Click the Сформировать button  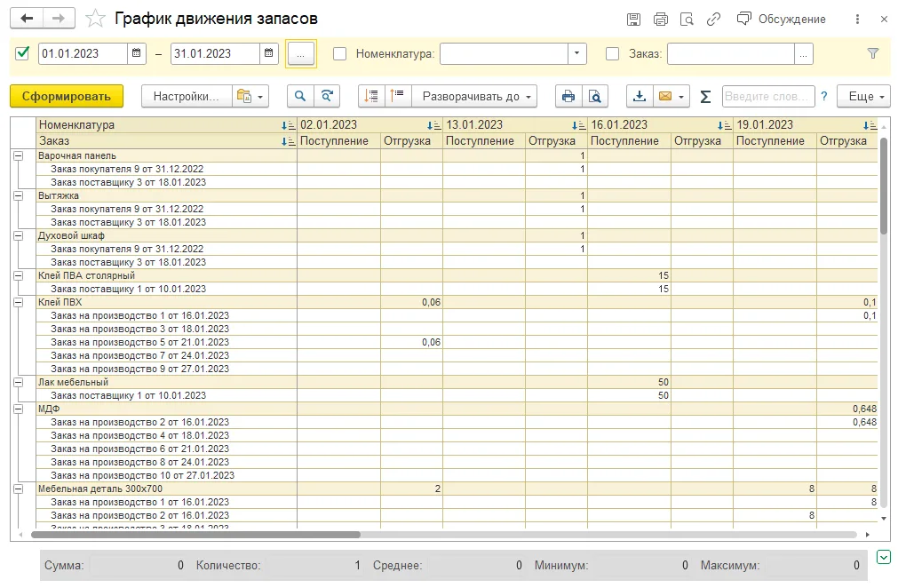click(67, 96)
